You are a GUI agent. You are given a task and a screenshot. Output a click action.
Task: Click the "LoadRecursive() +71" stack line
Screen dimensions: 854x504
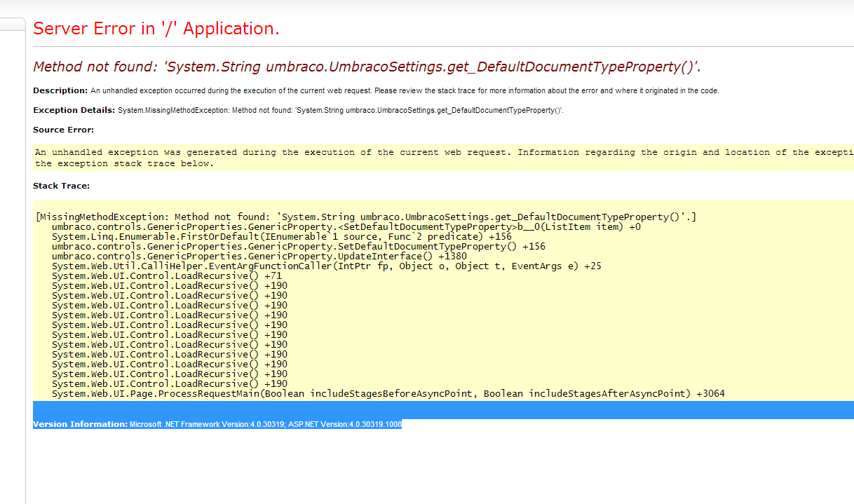coord(166,276)
